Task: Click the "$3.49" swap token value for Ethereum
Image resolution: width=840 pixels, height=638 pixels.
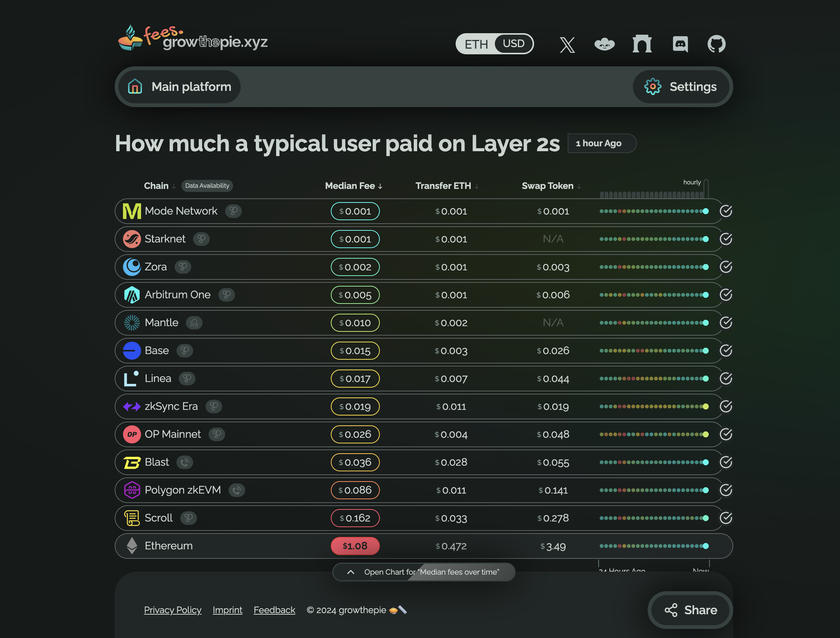Action: click(x=553, y=547)
